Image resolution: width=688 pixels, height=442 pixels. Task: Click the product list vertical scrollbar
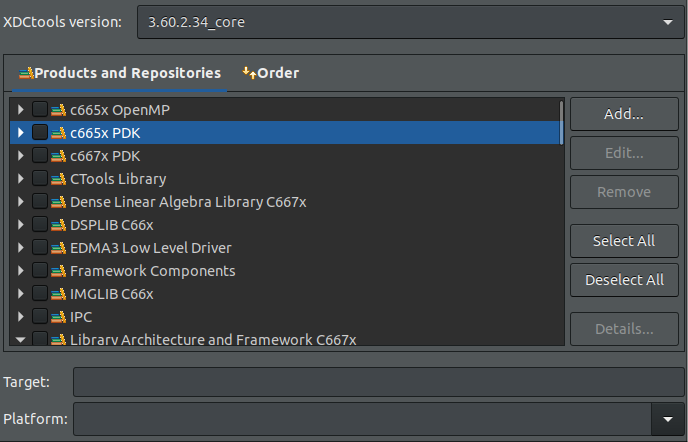pyautogui.click(x=562, y=122)
